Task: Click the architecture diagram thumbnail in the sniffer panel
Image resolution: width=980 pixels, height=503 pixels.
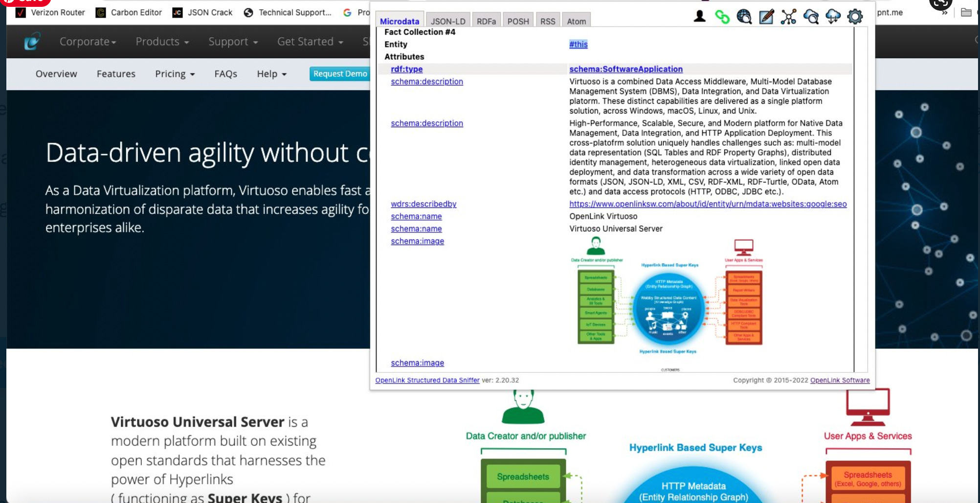Action: (x=667, y=295)
